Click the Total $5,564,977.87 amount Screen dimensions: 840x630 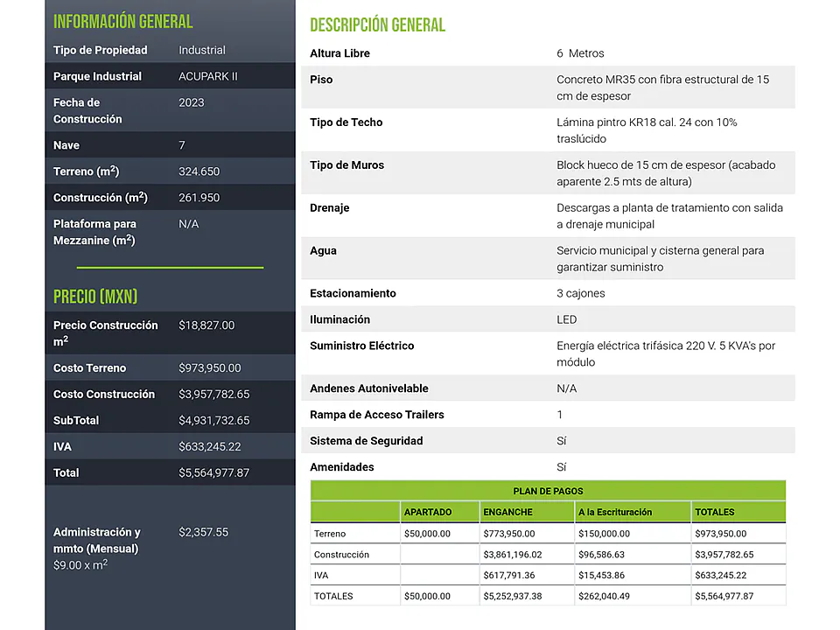tap(213, 473)
